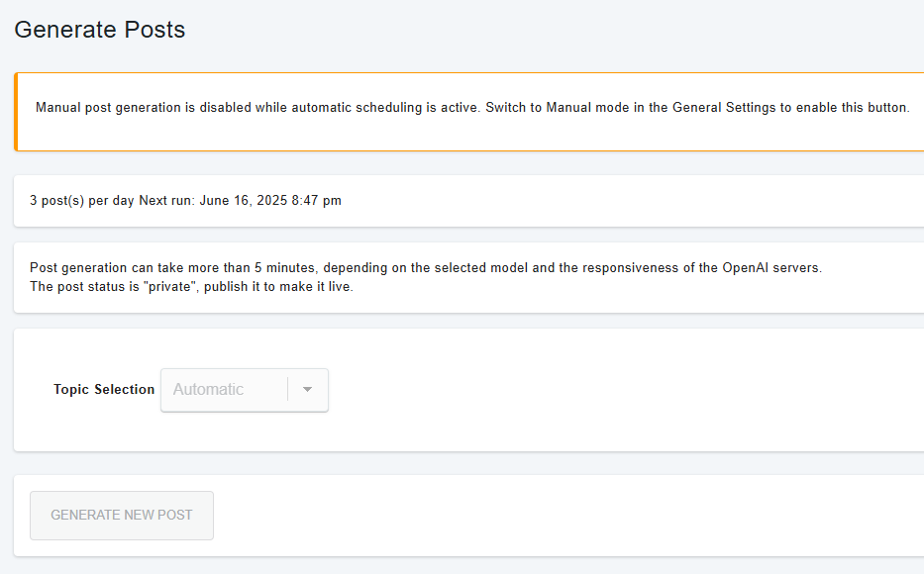Click the post generation duration info line
Screen dimensions: 924x574
click(x=426, y=268)
